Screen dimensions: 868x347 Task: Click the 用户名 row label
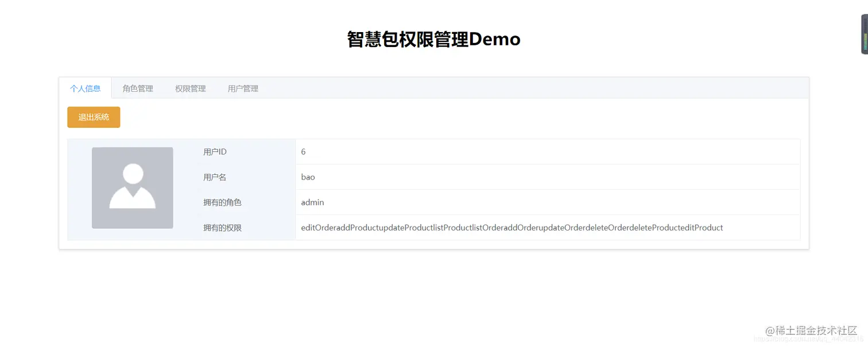214,177
